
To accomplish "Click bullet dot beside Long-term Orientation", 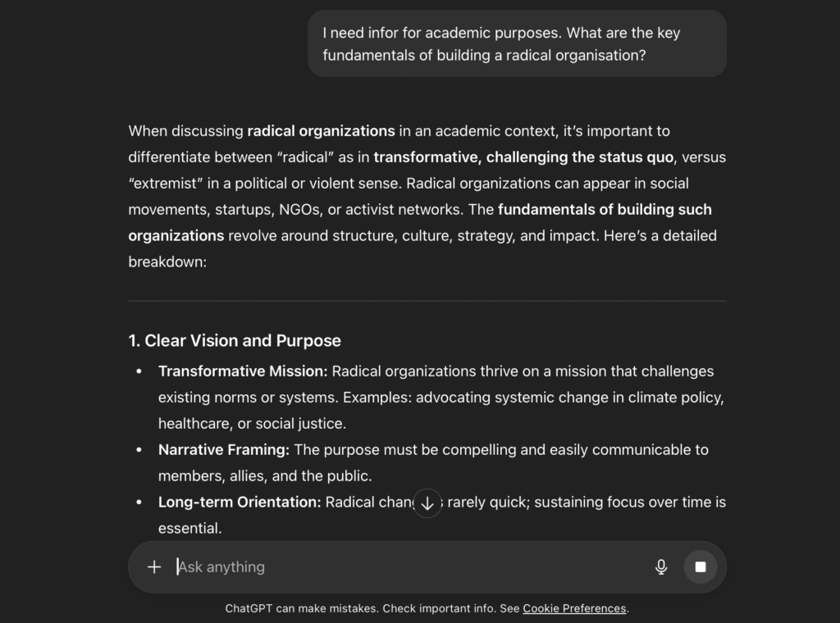I will (x=139, y=502).
